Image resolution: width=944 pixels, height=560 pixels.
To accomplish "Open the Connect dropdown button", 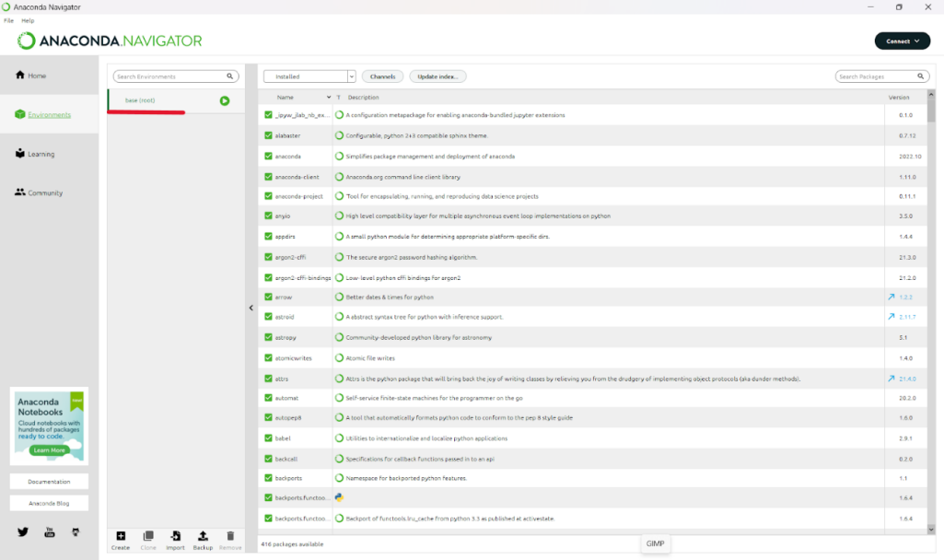I will (x=903, y=41).
